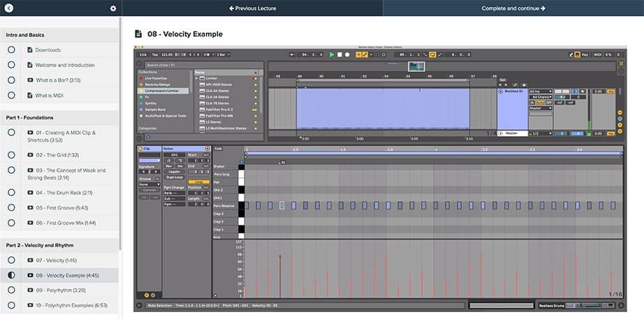644x319 pixels.
Task: Click the white Stop button
Action: click(339, 54)
